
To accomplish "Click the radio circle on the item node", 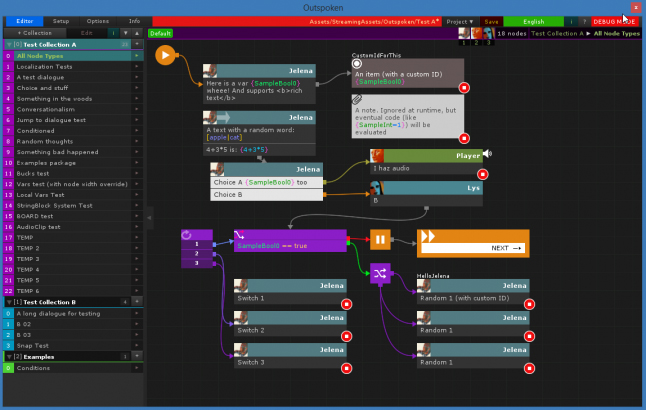I will click(357, 63).
